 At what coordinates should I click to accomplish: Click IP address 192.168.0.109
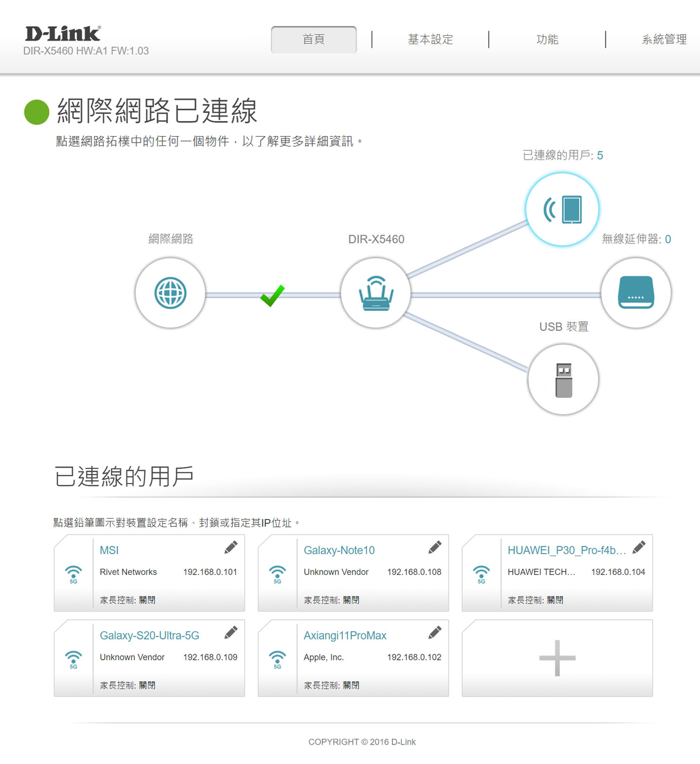coord(210,657)
